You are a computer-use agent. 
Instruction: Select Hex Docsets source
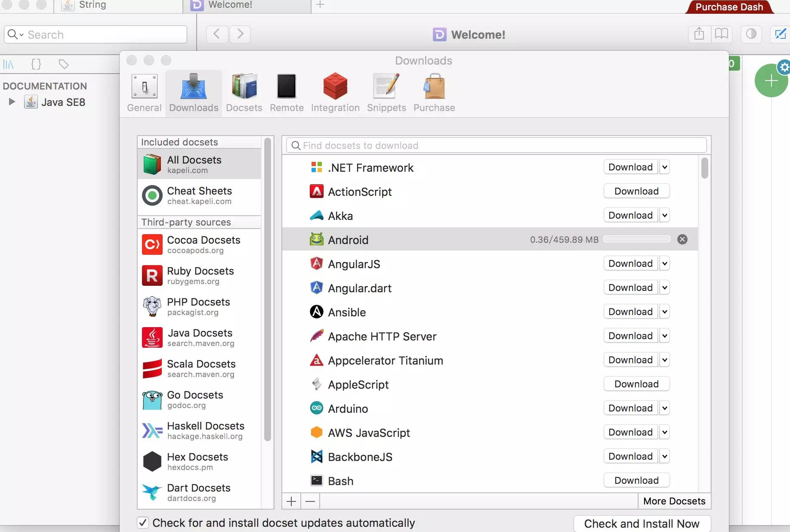199,461
